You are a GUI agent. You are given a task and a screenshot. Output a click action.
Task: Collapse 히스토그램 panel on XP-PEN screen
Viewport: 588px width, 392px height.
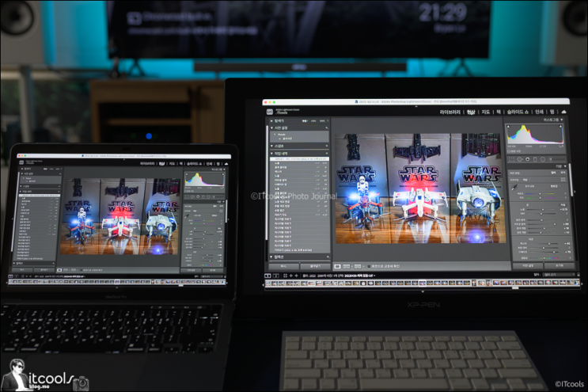coord(561,120)
